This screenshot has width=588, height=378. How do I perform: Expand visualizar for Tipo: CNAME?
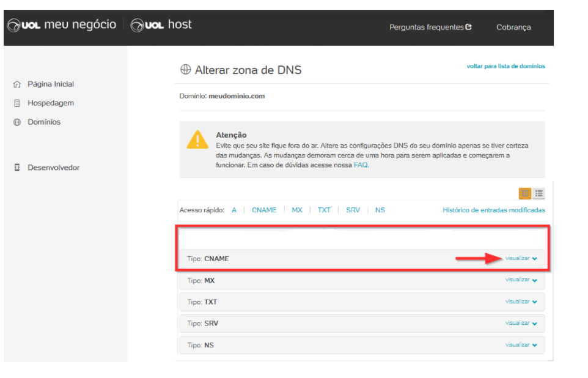(x=521, y=258)
